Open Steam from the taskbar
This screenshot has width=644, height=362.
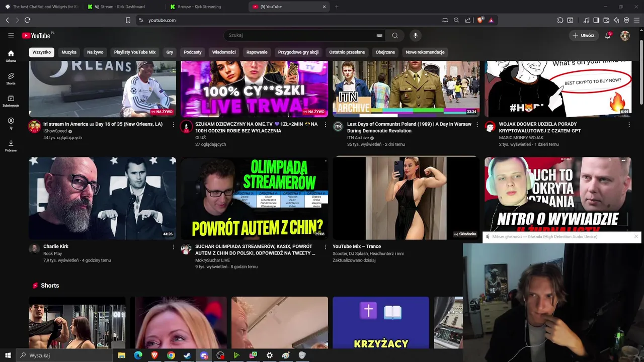pyautogui.click(x=187, y=355)
